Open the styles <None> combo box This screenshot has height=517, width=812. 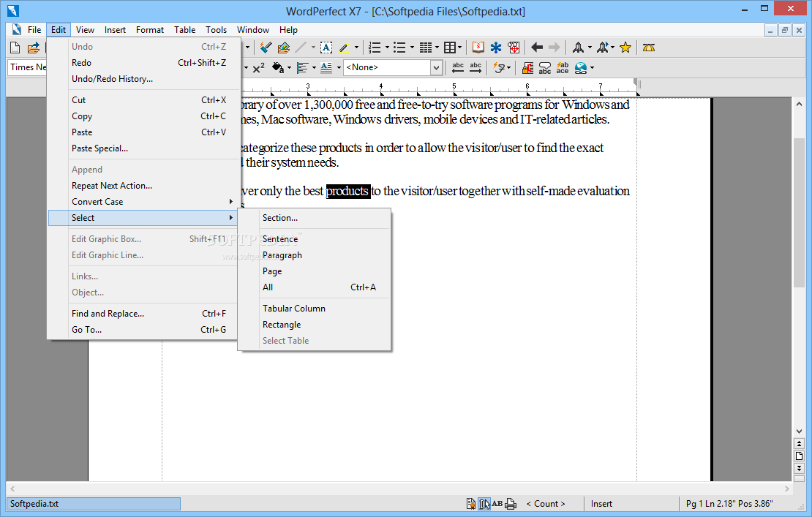pos(393,68)
